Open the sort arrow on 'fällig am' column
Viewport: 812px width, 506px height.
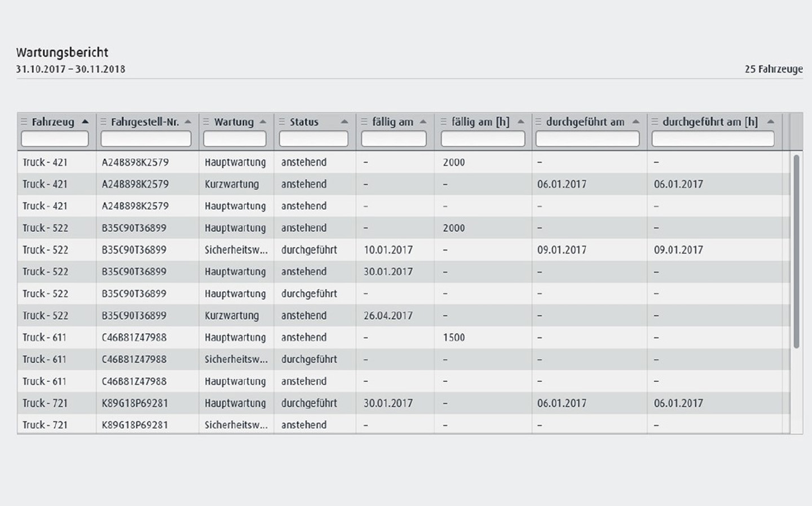pyautogui.click(x=423, y=121)
